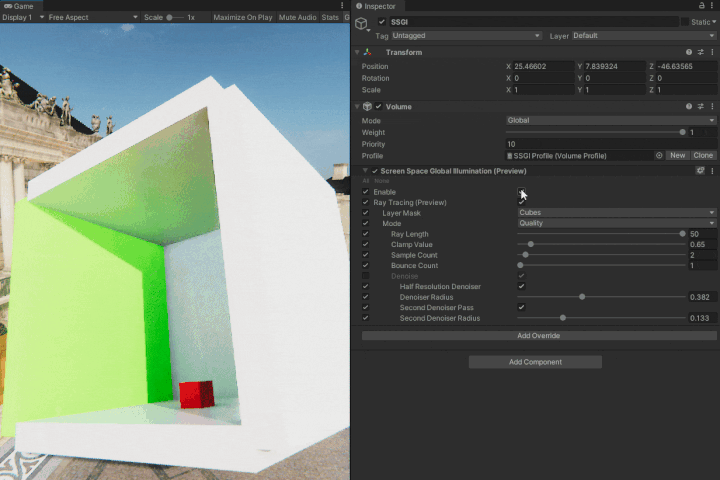Click the Volume component cube icon
Screen dimensions: 720x480
[x=367, y=107]
